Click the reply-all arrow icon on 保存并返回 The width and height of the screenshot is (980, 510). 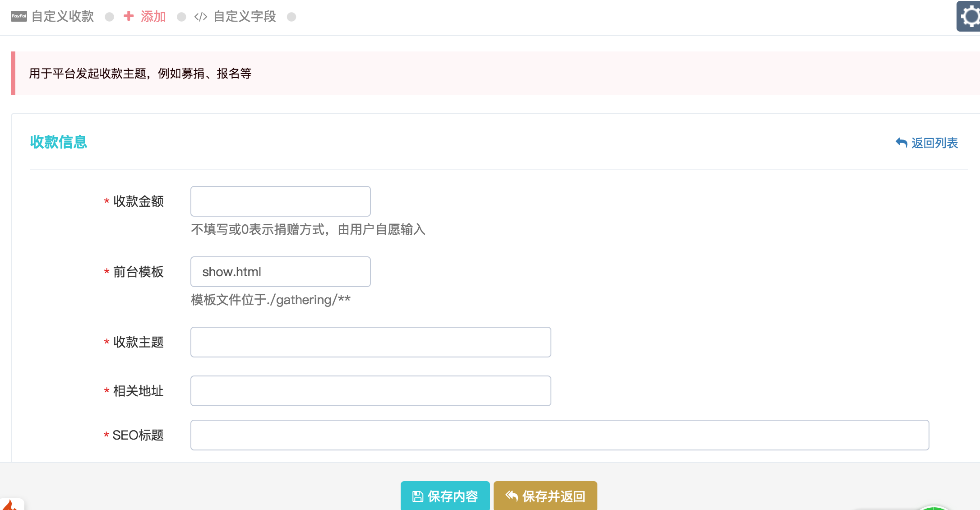(x=512, y=496)
